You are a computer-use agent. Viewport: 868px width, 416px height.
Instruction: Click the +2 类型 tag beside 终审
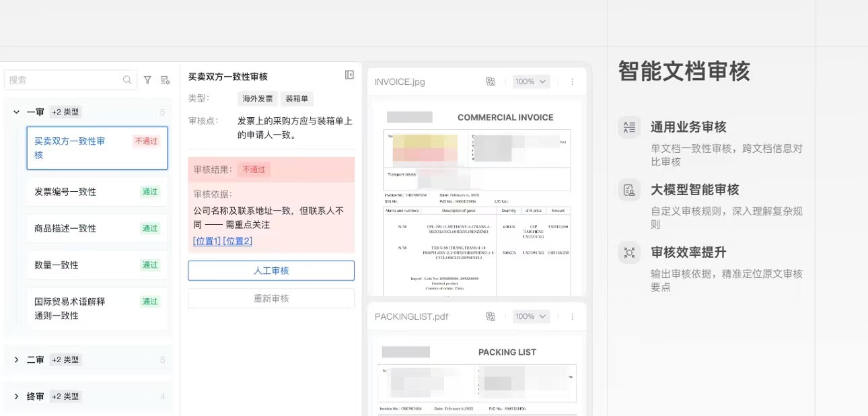pos(65,396)
